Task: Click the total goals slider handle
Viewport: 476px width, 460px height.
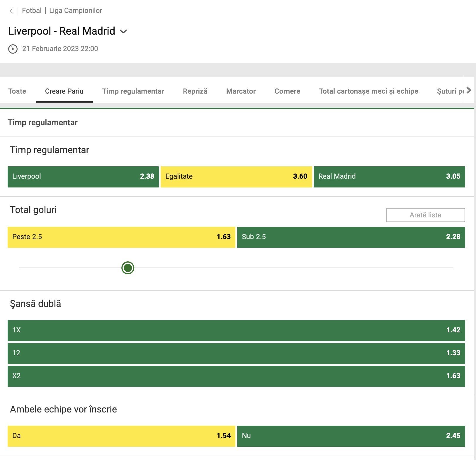Action: click(x=128, y=268)
